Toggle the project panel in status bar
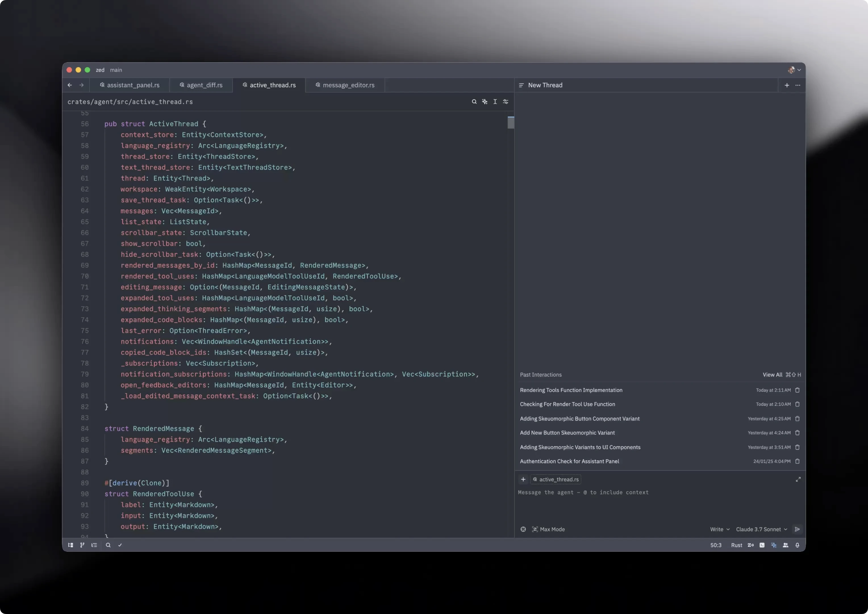 coord(70,545)
